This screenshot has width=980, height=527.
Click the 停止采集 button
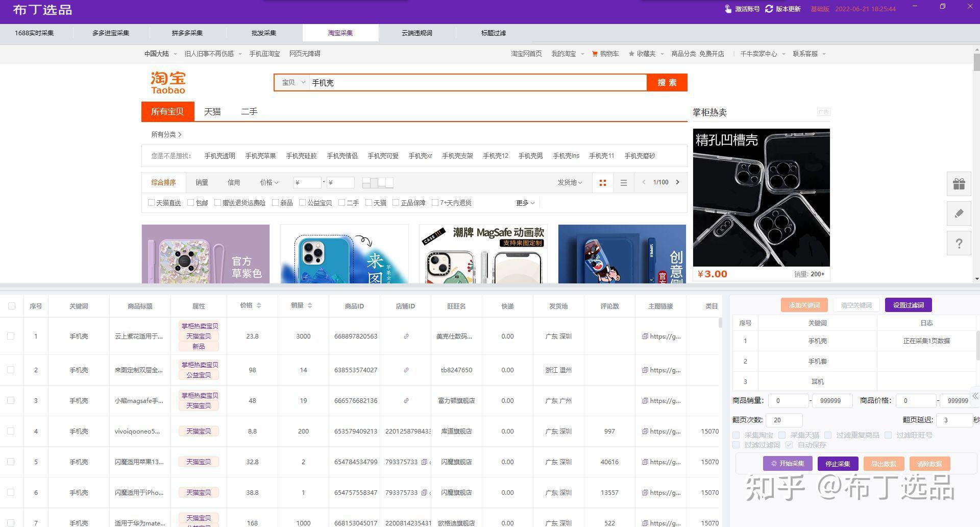tap(838, 464)
